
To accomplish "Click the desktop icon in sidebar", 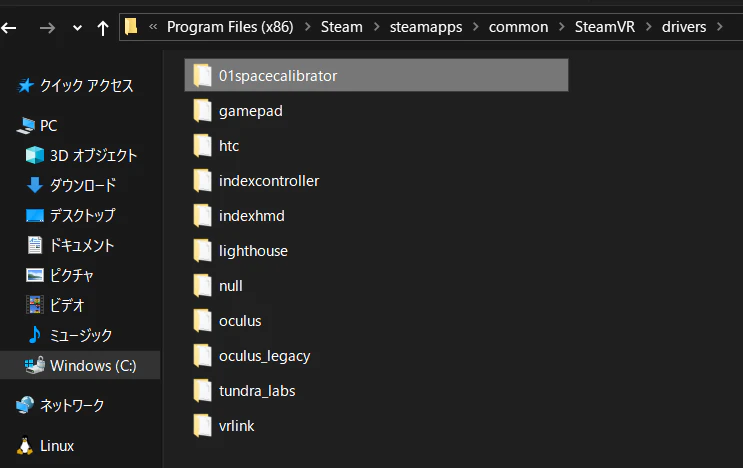I will click(35, 216).
